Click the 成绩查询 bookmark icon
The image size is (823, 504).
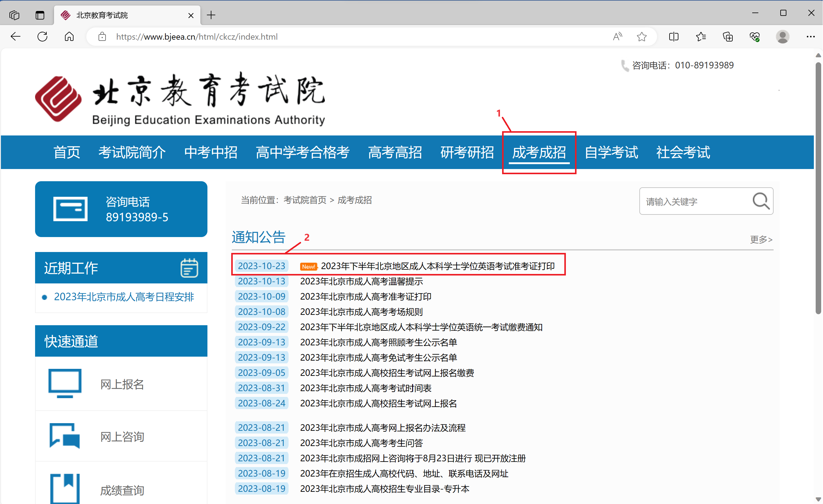65,488
